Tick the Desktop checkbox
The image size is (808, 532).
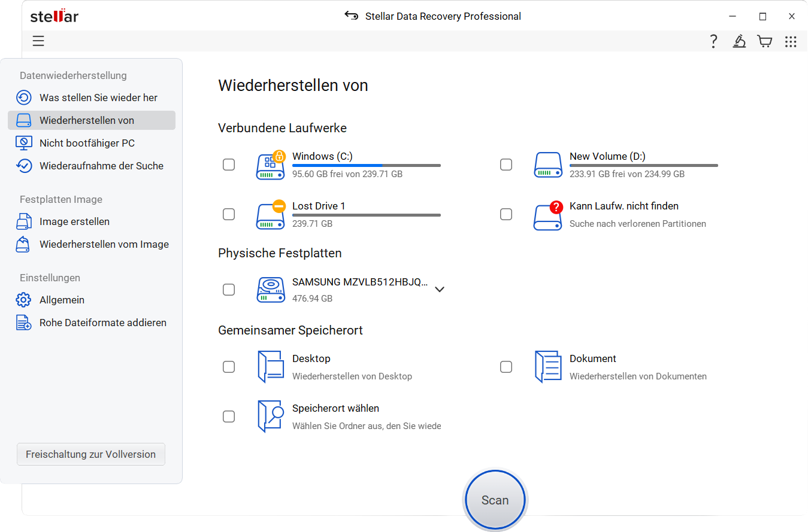tap(229, 367)
